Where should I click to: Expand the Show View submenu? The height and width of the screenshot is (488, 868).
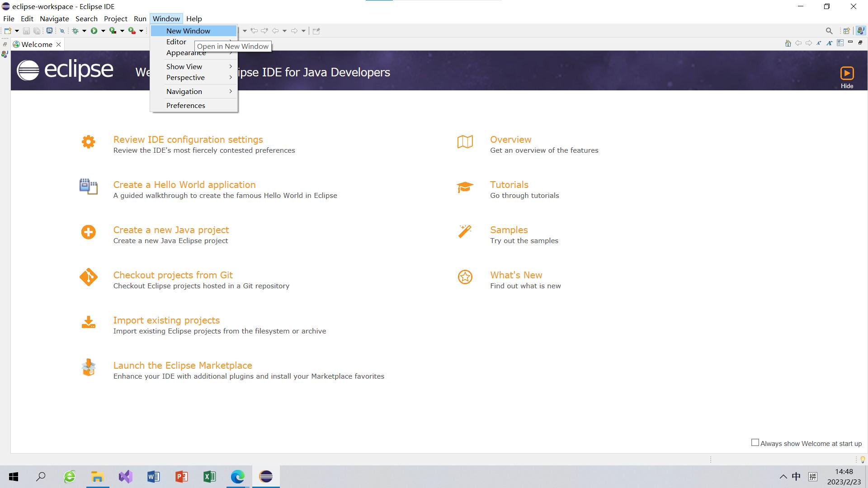tap(194, 66)
